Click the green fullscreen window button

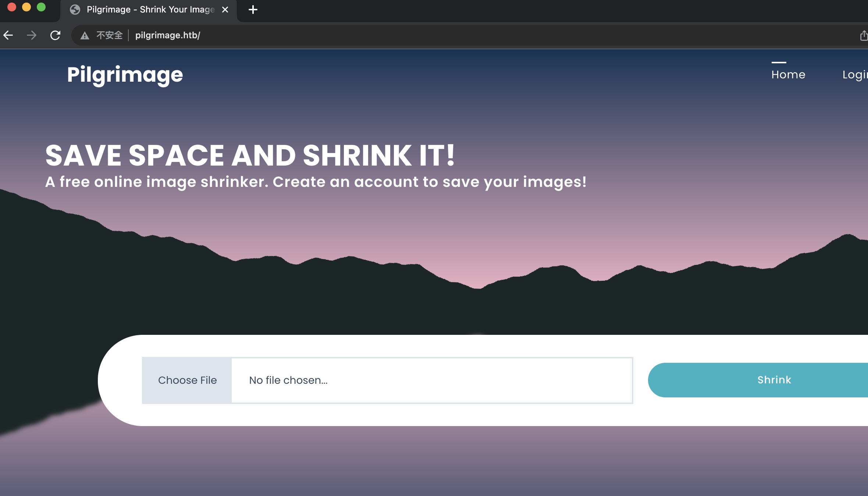tap(41, 7)
